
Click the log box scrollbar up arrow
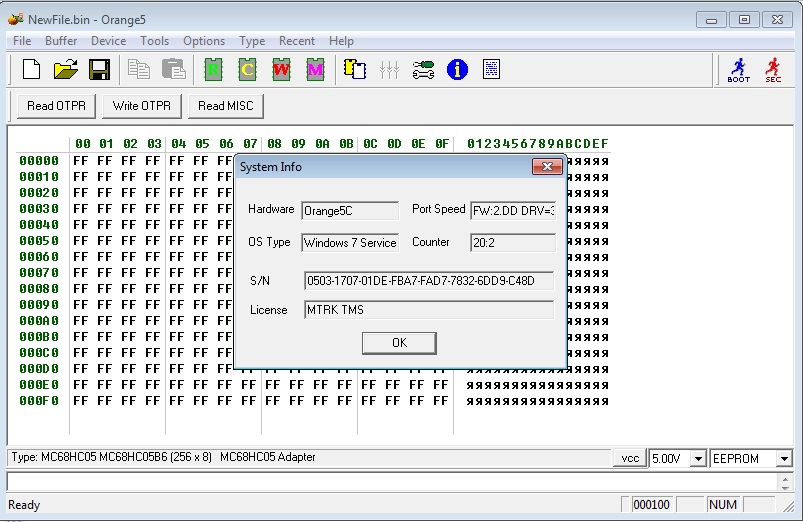click(x=785, y=477)
